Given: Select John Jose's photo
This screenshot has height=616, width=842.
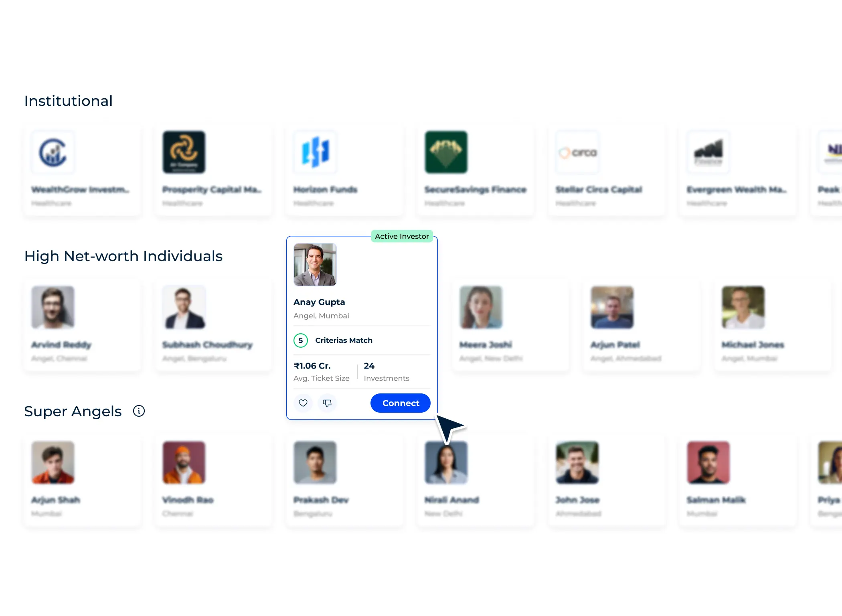Looking at the screenshot, I should 577,463.
